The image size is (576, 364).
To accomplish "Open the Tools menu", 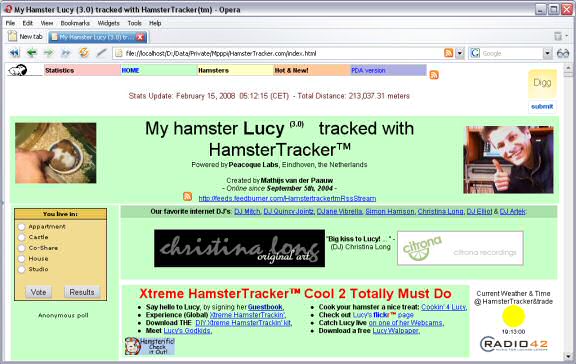I will 134,23.
